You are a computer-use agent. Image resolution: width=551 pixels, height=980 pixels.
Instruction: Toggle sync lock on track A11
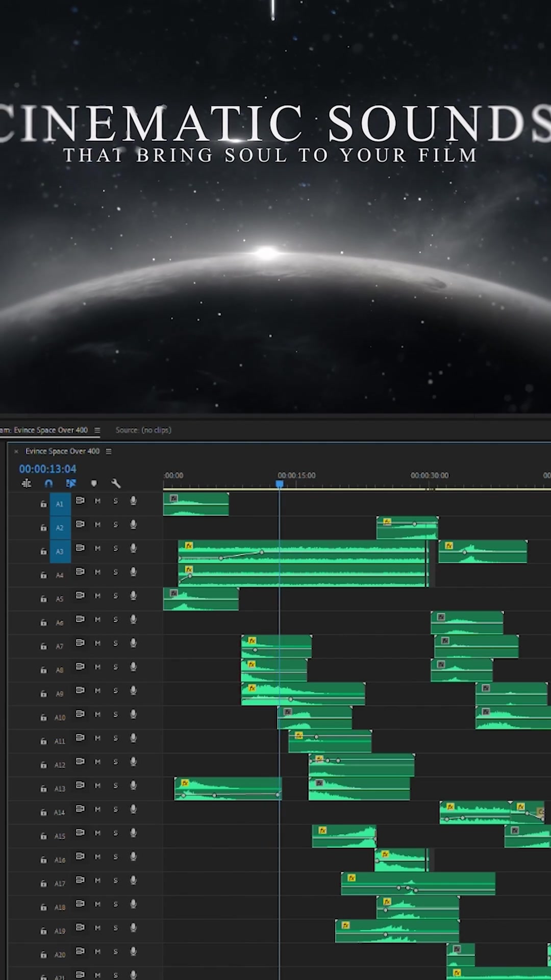(x=80, y=737)
